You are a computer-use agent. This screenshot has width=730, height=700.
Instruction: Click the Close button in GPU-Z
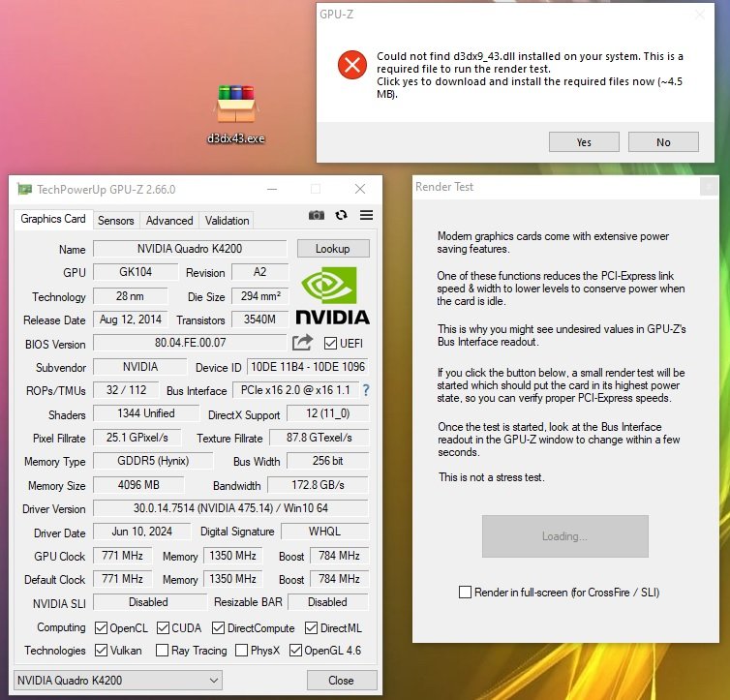pyautogui.click(x=341, y=680)
